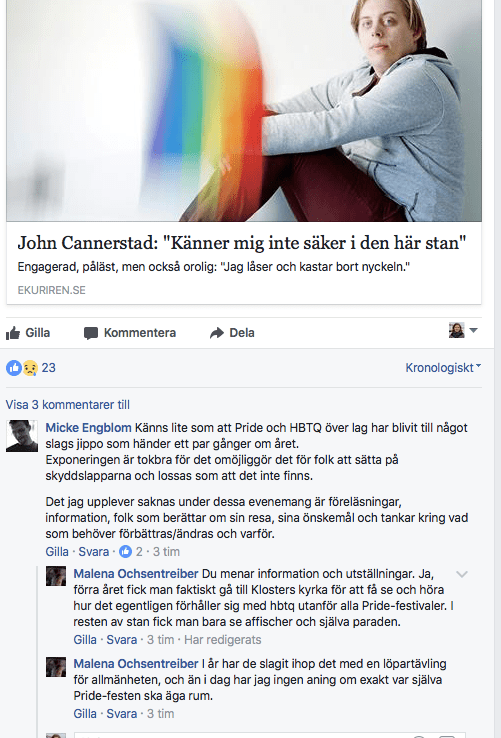Screen dimensions: 501x738
Task: Click Svara under Micke Engblom's comment
Action: (x=93, y=552)
